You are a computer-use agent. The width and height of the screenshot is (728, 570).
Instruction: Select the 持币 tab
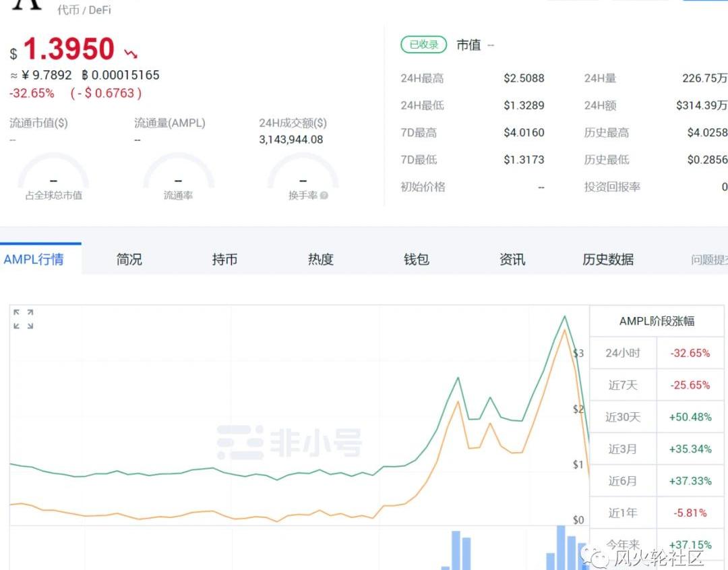coord(224,259)
